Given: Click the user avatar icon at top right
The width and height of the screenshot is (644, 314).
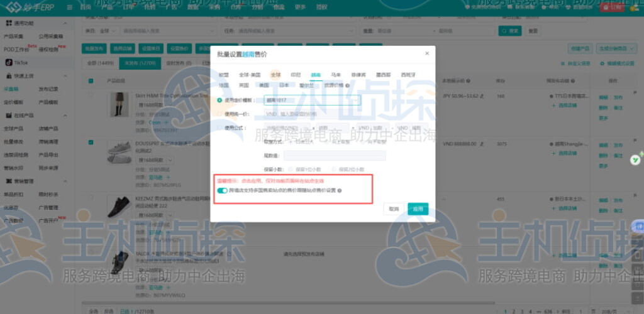Looking at the screenshot, I should point(635,7).
